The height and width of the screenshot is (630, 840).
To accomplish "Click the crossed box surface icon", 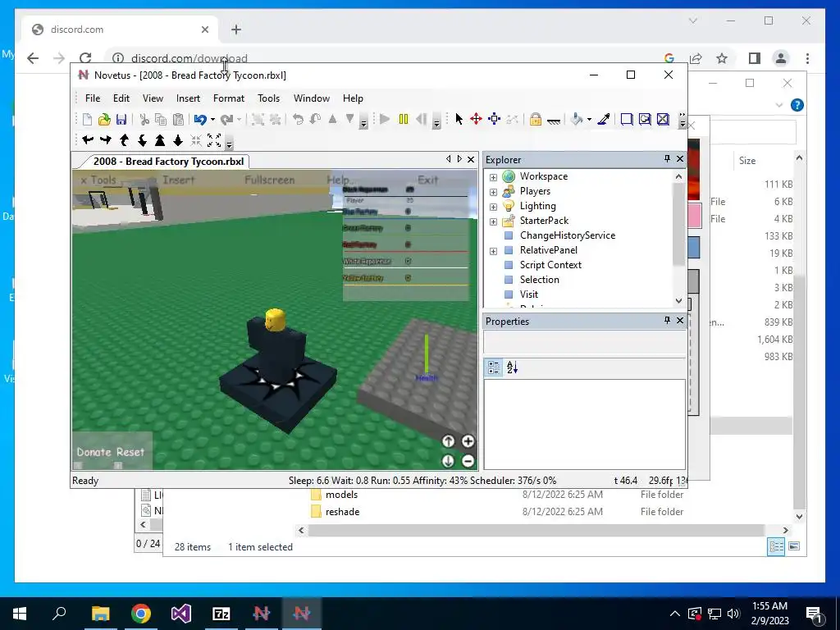I will coord(663,119).
